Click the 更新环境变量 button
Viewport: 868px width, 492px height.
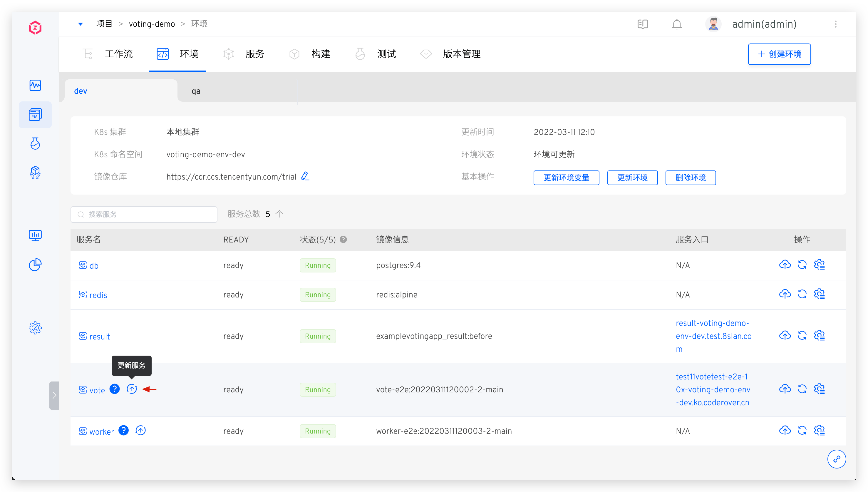pyautogui.click(x=567, y=178)
